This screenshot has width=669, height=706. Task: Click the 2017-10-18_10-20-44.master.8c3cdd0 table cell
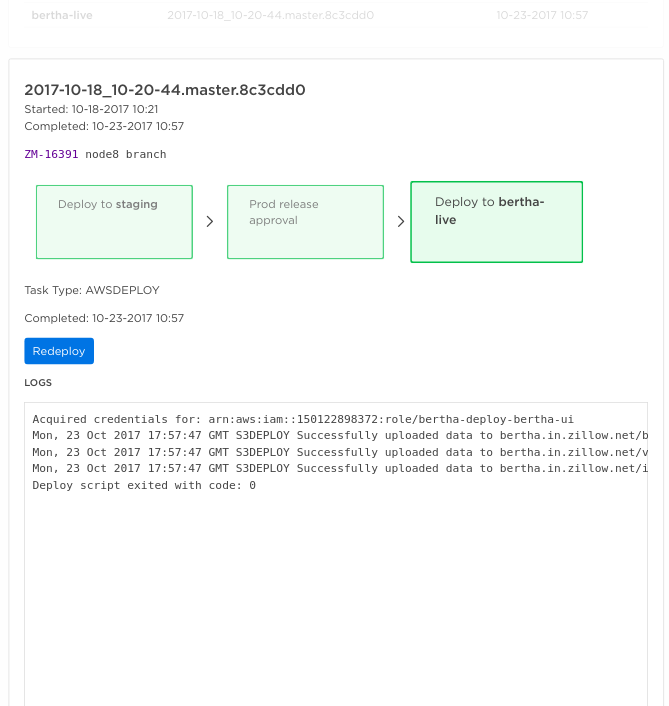[x=271, y=15]
